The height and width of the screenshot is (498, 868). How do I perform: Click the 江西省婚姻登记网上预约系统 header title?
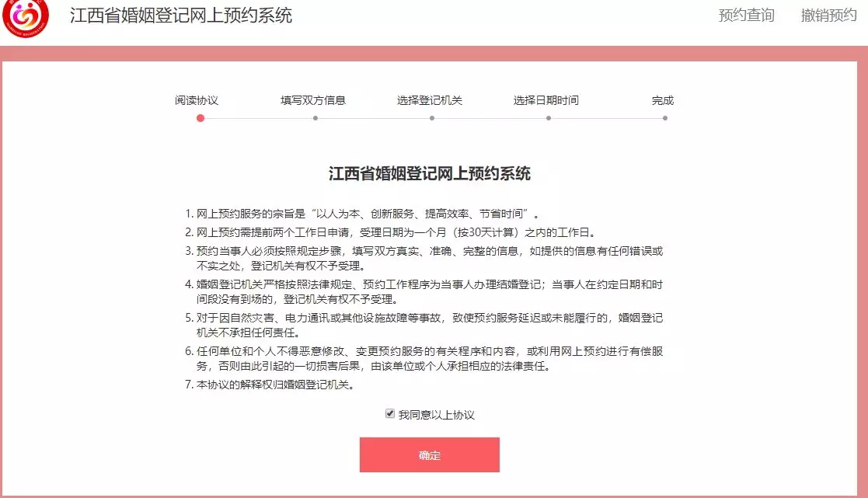[181, 16]
